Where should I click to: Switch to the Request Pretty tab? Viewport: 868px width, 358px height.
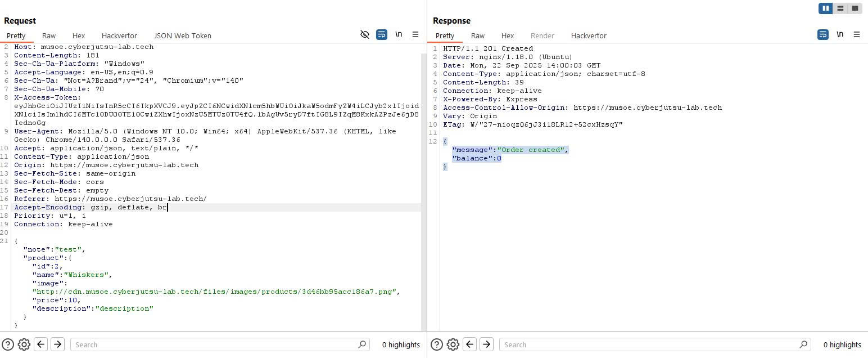[x=16, y=35]
